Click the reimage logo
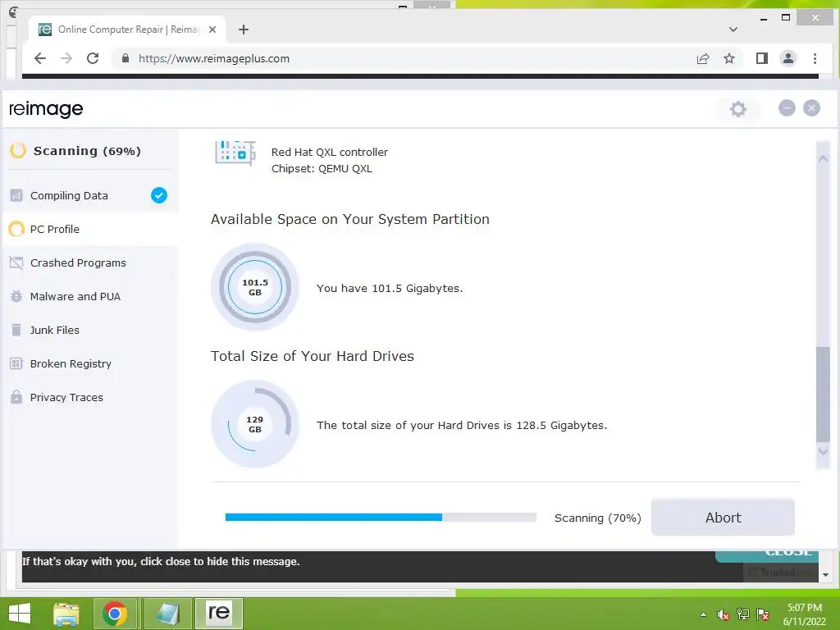This screenshot has width=840, height=630. coord(46,109)
